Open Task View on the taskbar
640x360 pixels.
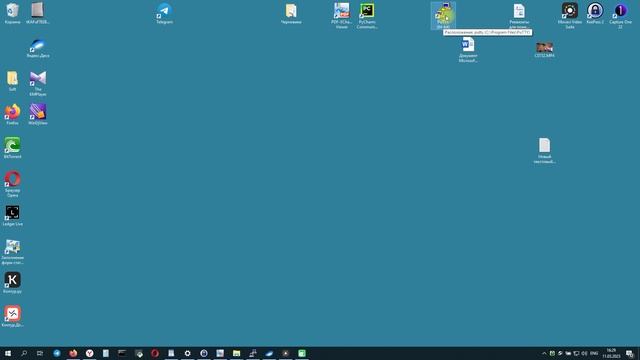click(x=40, y=353)
